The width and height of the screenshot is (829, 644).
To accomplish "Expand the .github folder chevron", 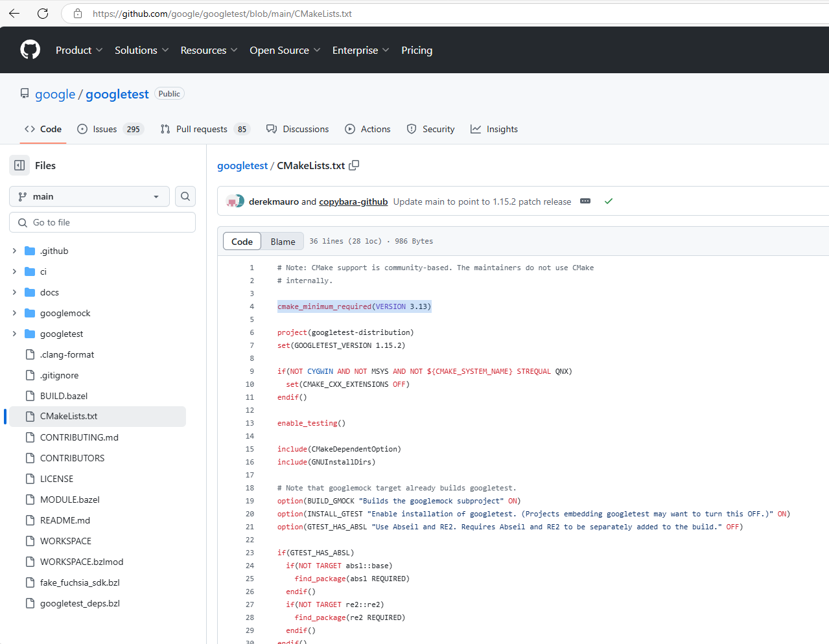I will pyautogui.click(x=14, y=251).
